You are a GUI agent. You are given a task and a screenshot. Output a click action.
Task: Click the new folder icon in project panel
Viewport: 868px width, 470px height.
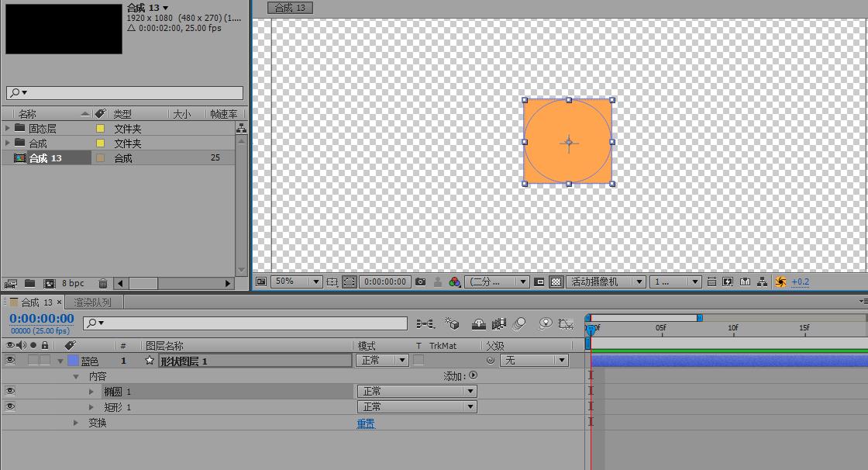(x=29, y=284)
